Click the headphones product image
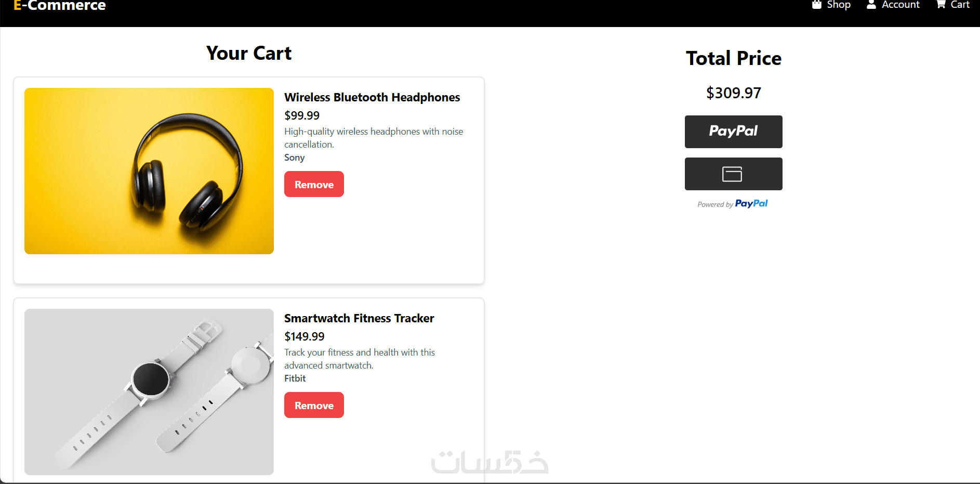 click(149, 171)
